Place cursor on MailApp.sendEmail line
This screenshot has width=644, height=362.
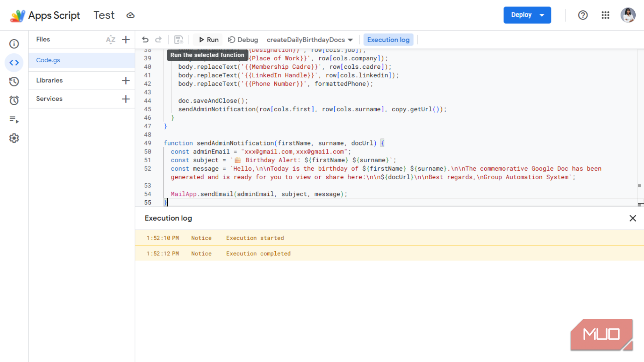tap(259, 194)
